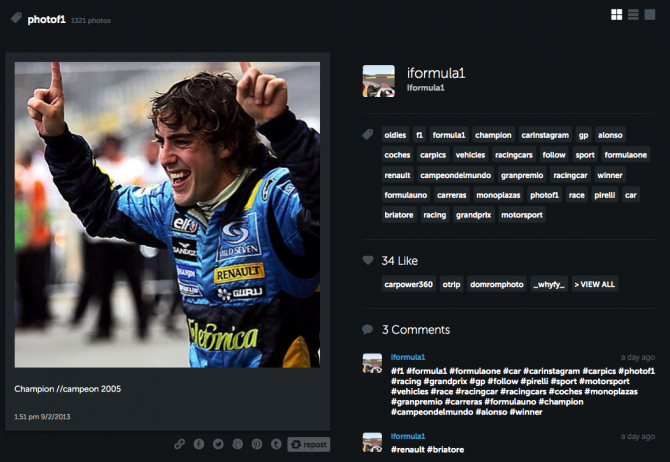Switch to list view layout
670x462 pixels.
(633, 15)
